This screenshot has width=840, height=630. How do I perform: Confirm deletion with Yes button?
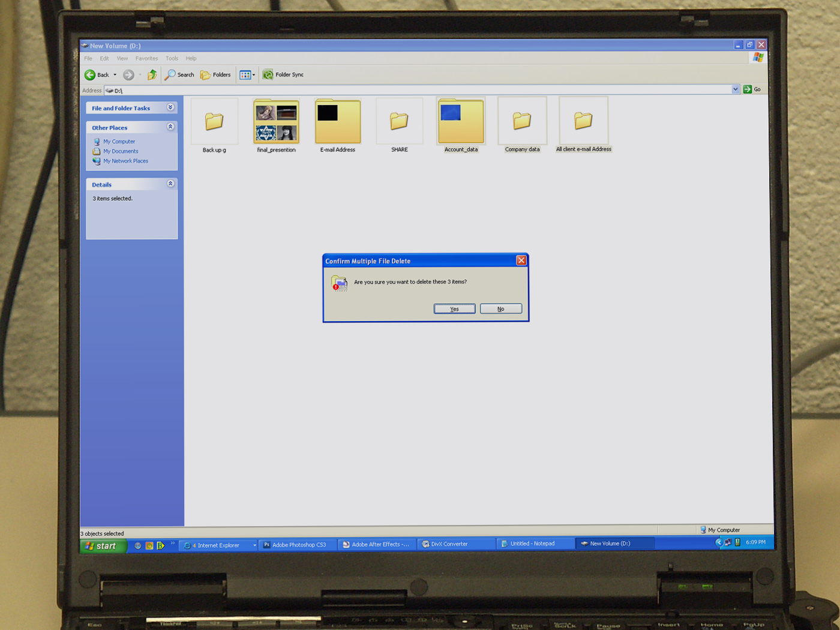tap(454, 309)
